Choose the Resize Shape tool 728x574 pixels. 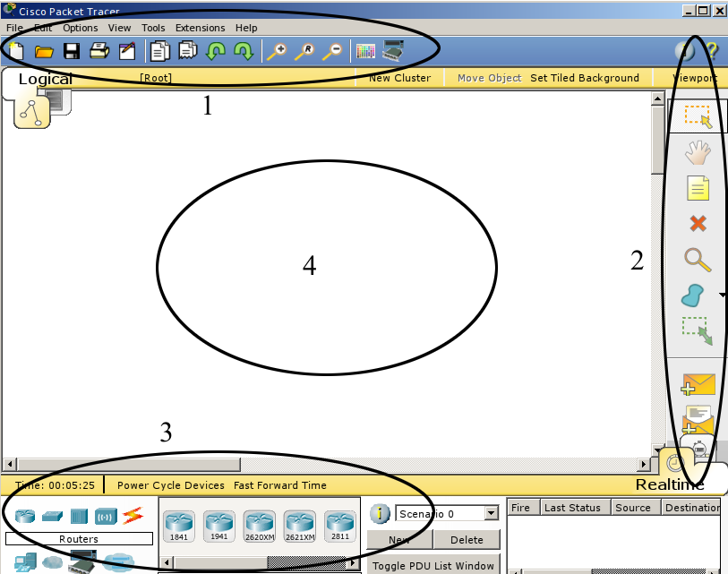click(698, 330)
